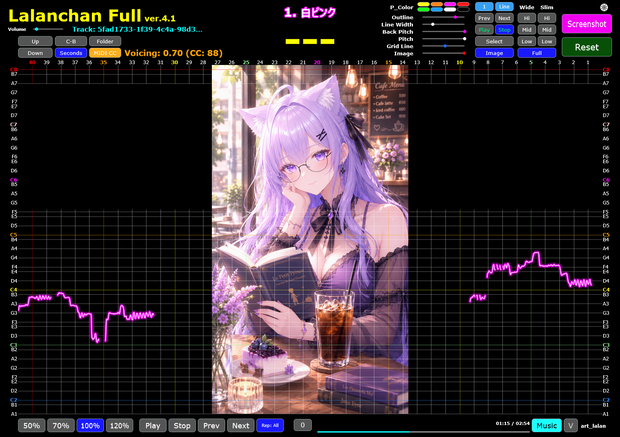
Task: Click Next in the top control panel
Action: pyautogui.click(x=504, y=18)
